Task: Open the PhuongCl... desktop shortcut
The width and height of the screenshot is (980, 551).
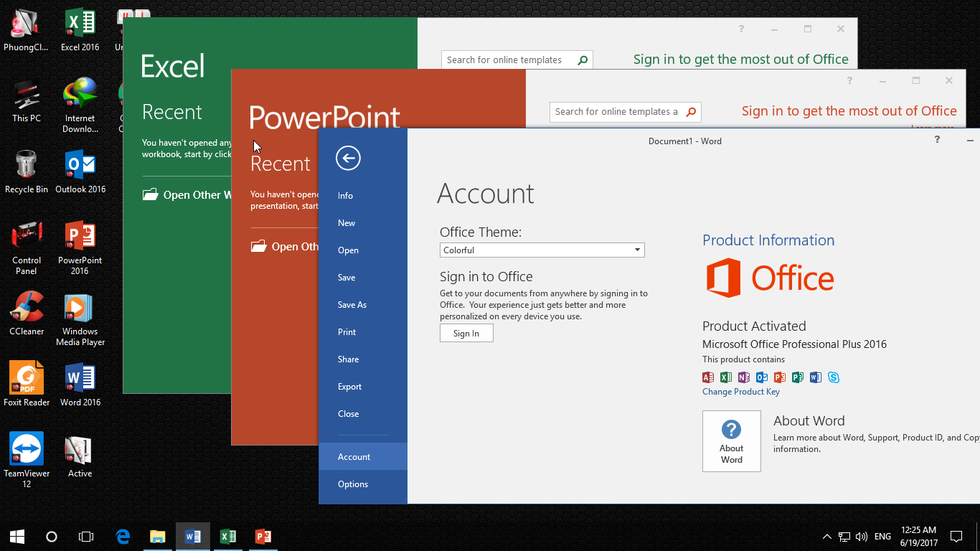Action: click(27, 29)
